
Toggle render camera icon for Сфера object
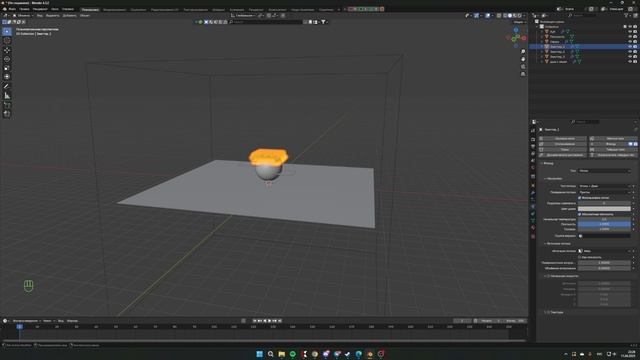pos(635,42)
